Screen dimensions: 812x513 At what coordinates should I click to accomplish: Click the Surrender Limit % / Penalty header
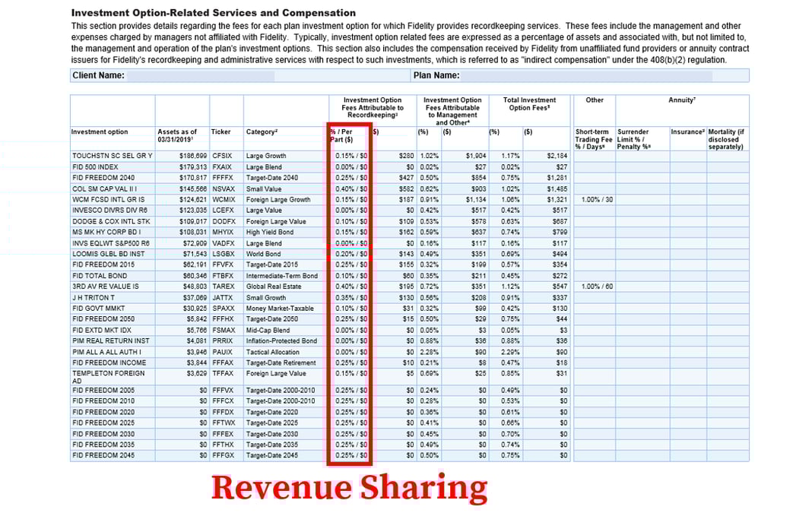click(x=636, y=139)
